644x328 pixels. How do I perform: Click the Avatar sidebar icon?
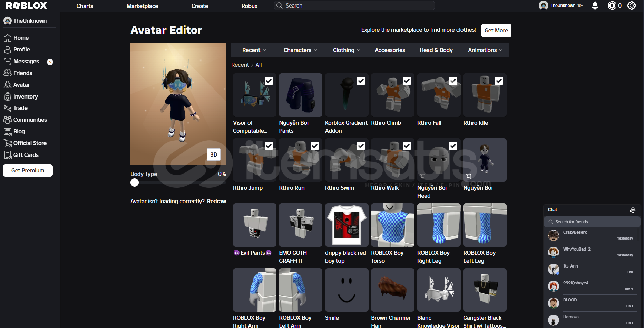tap(8, 85)
